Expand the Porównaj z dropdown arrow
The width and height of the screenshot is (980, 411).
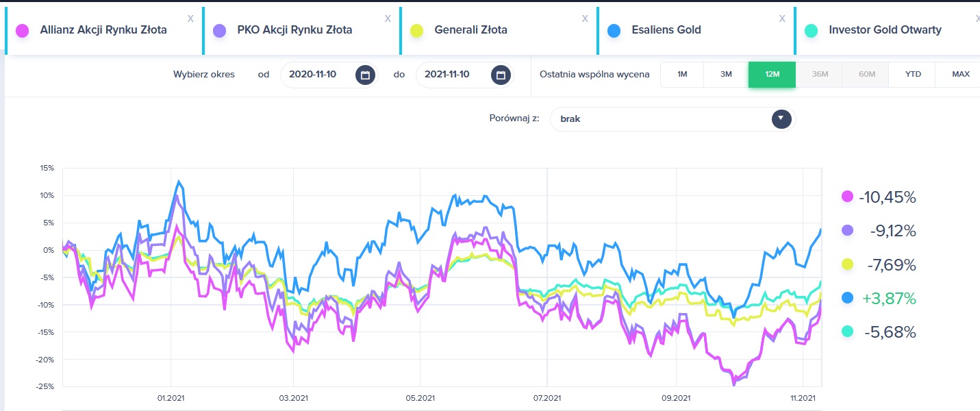click(x=781, y=119)
